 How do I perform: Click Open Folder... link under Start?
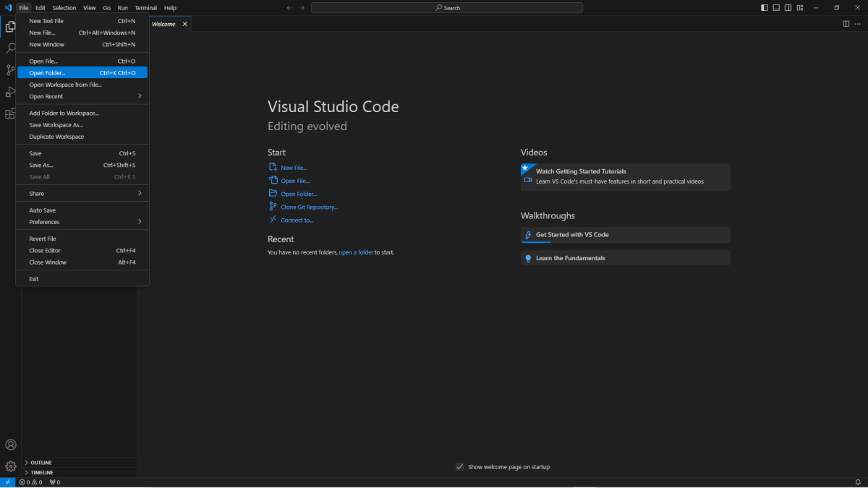pyautogui.click(x=299, y=194)
